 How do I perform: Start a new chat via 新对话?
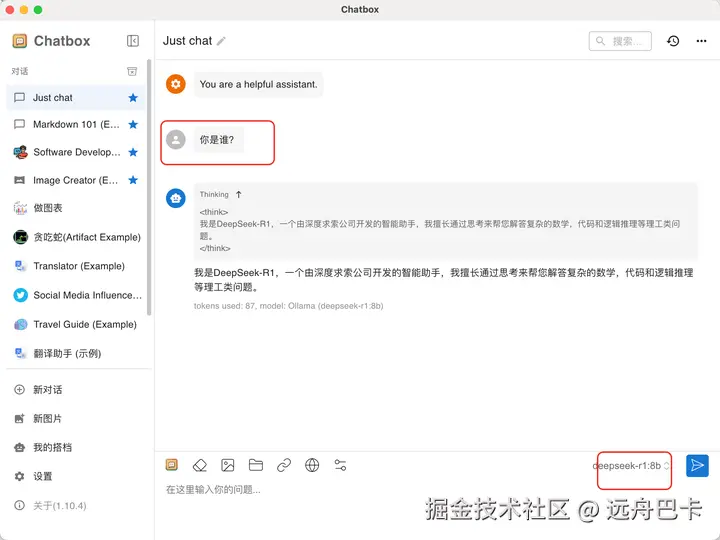pyautogui.click(x=76, y=389)
